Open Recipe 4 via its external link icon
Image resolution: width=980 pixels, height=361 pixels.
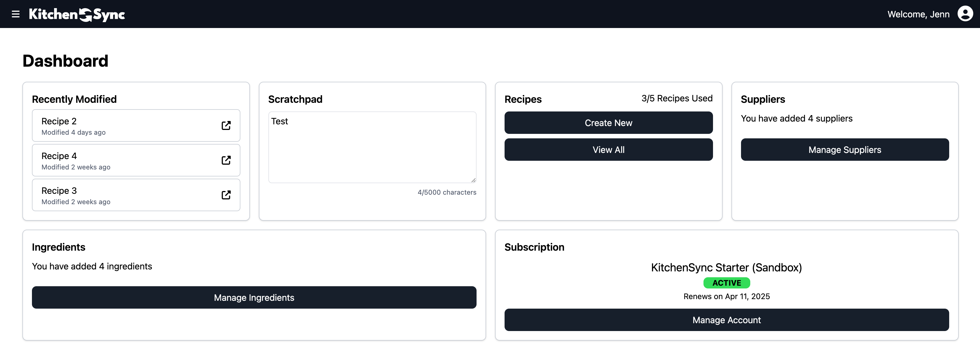pos(226,160)
